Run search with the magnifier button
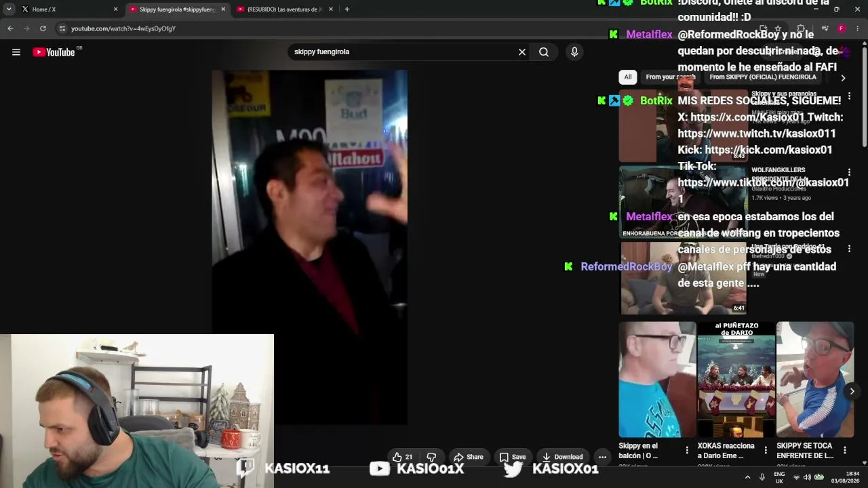Viewport: 868px width, 488px height. tap(544, 52)
